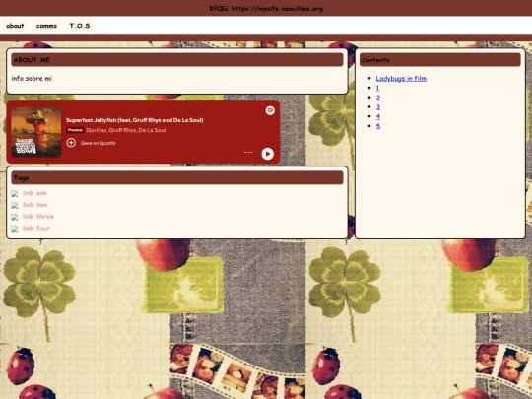Open contents link 5
Viewport: 532px width, 399px height.
pos(378,126)
